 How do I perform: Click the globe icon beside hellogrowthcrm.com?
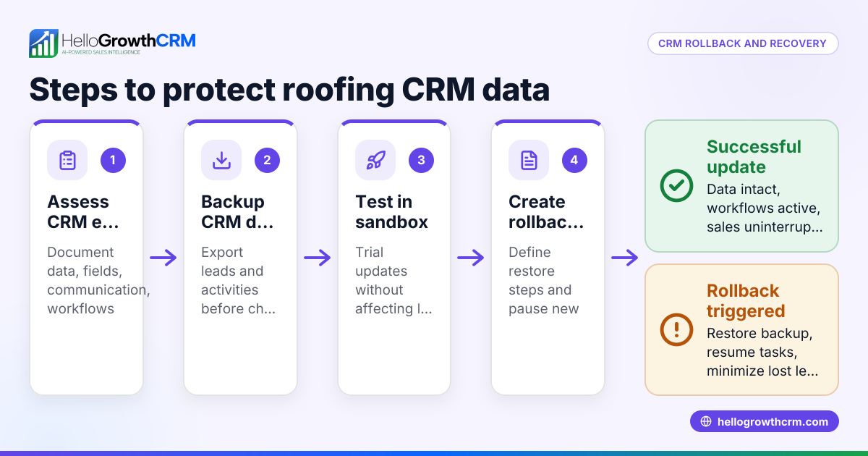coord(706,421)
